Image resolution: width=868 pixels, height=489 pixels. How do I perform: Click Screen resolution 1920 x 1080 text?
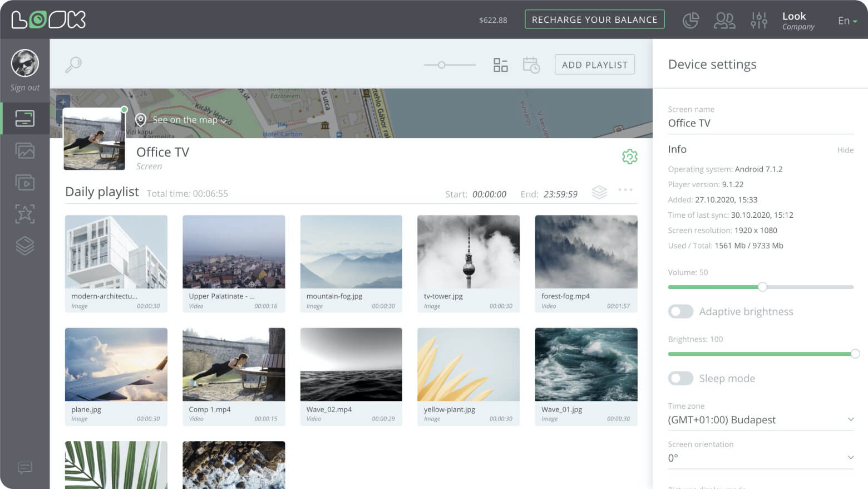point(723,230)
